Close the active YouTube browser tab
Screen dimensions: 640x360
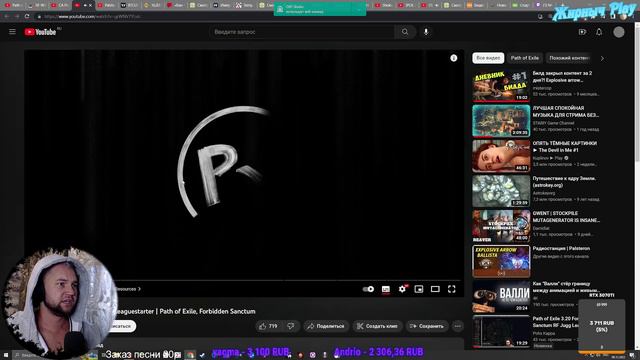(90, 5)
